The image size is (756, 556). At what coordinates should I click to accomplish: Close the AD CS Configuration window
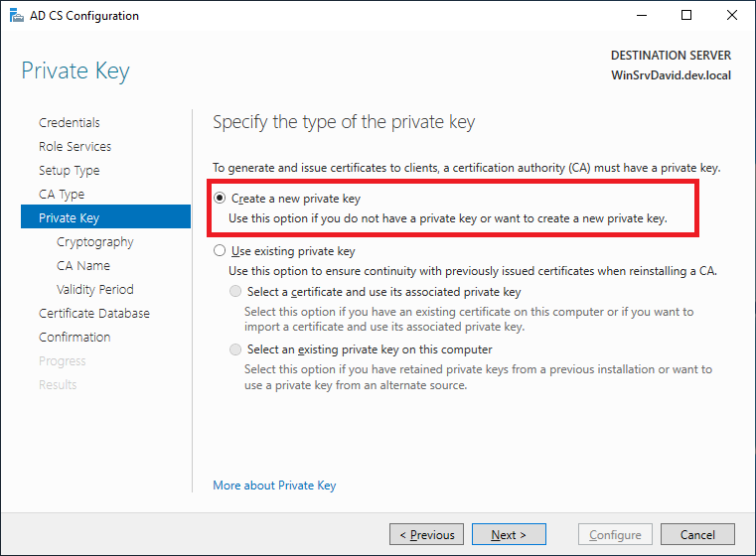pyautogui.click(x=732, y=16)
